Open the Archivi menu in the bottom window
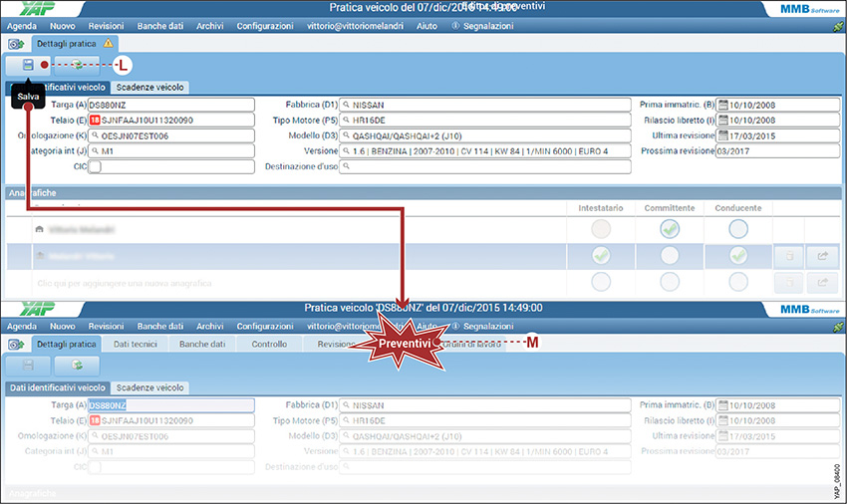 pyautogui.click(x=209, y=327)
